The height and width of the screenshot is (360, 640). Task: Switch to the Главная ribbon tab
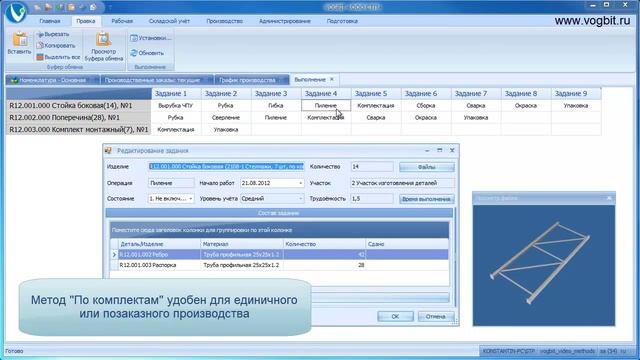coord(50,21)
